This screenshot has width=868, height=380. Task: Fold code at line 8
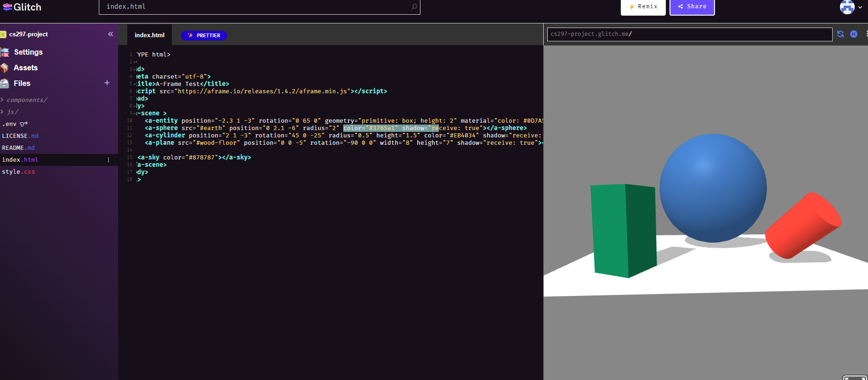click(x=135, y=106)
